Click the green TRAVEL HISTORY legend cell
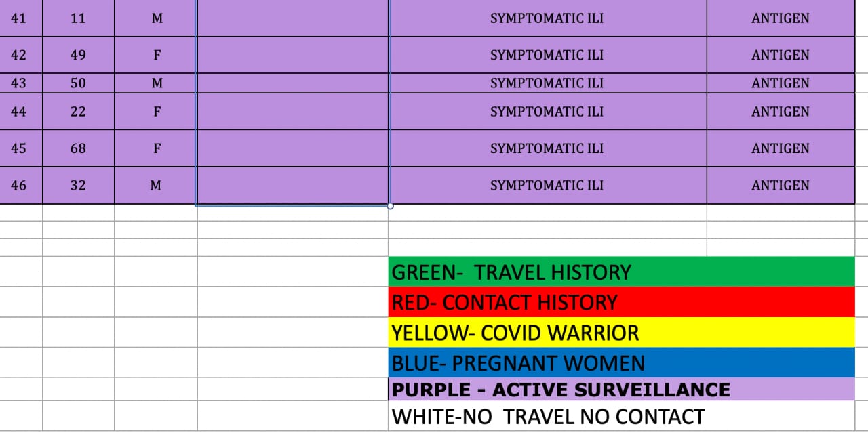Screen dimensions: 868x439 tap(620, 272)
